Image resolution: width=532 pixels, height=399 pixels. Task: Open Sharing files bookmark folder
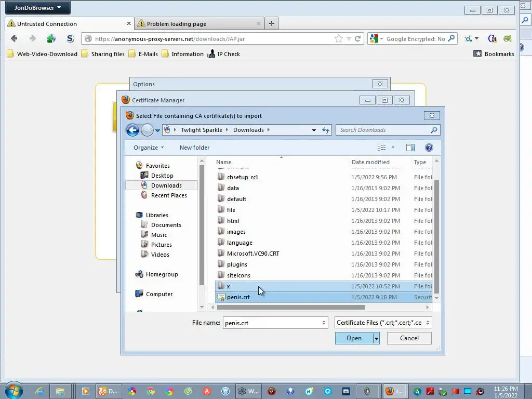tap(103, 54)
